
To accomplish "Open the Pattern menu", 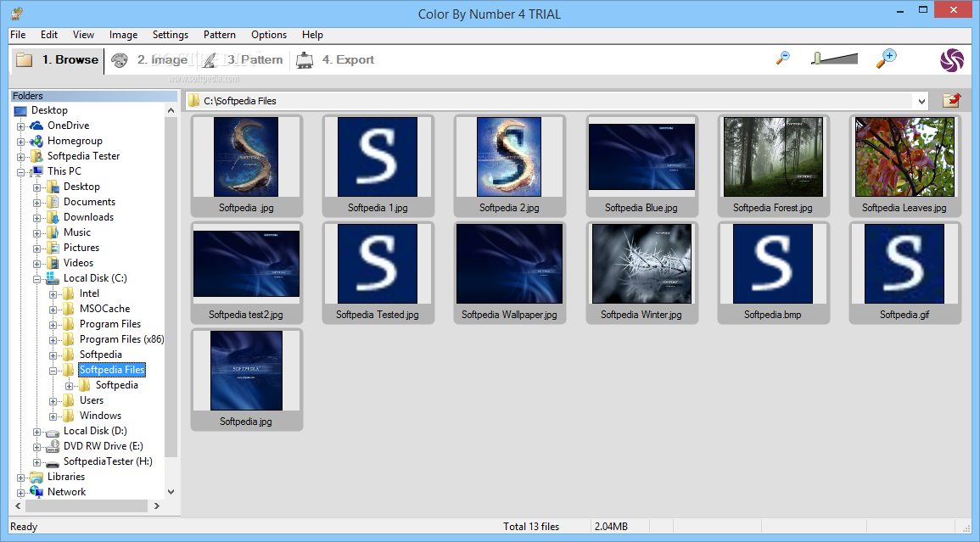I will pos(220,35).
